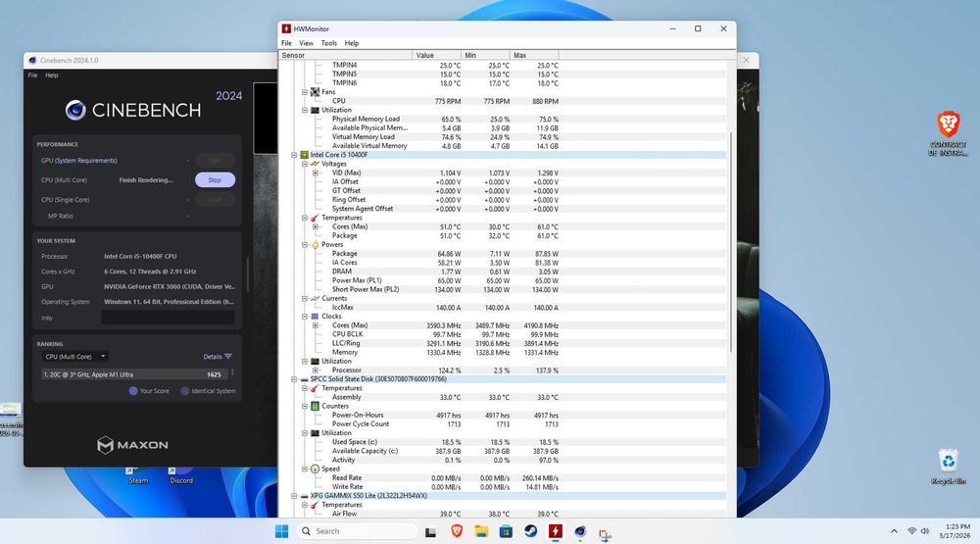
Task: Open the Tools menu in HWMonitor
Action: [328, 43]
